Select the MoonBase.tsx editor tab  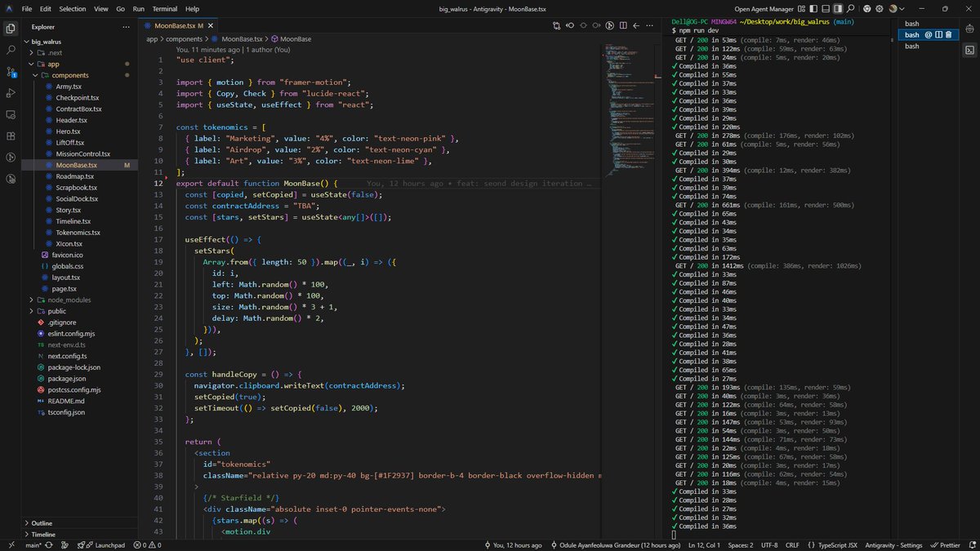click(174, 24)
